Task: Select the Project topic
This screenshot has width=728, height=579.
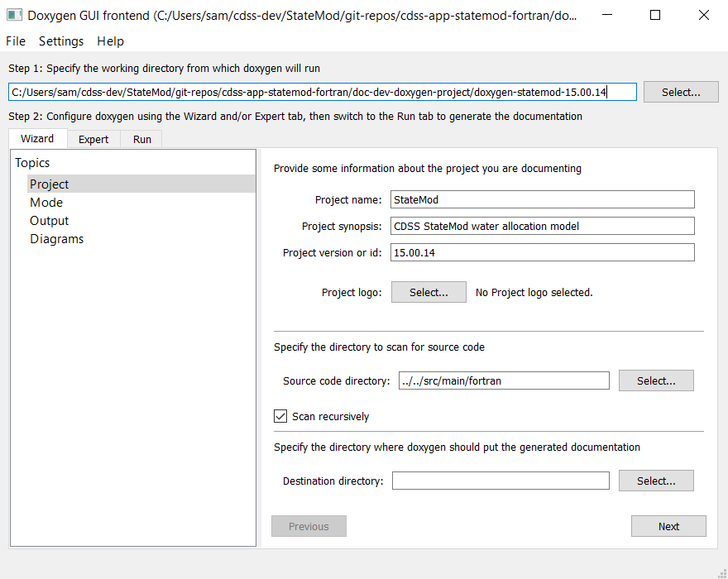Action: tap(141, 184)
